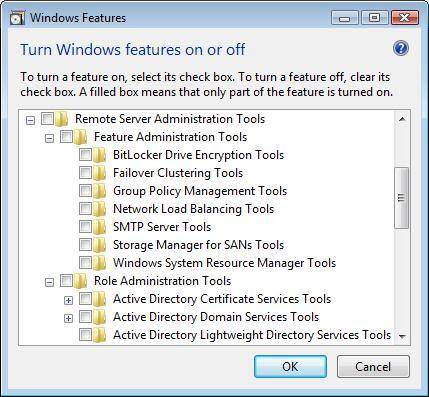Screen dimensions: 429x397
Task: Click the AD Lightweight Directory Services folder icon
Action: pos(100,335)
